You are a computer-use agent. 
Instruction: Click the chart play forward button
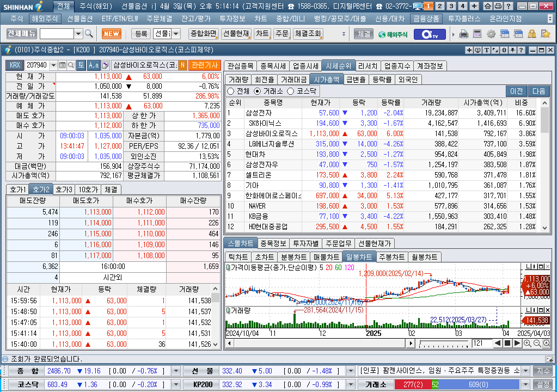click(517, 344)
